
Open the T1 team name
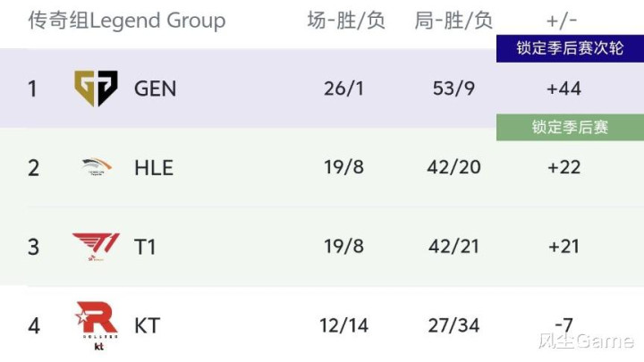pos(145,246)
